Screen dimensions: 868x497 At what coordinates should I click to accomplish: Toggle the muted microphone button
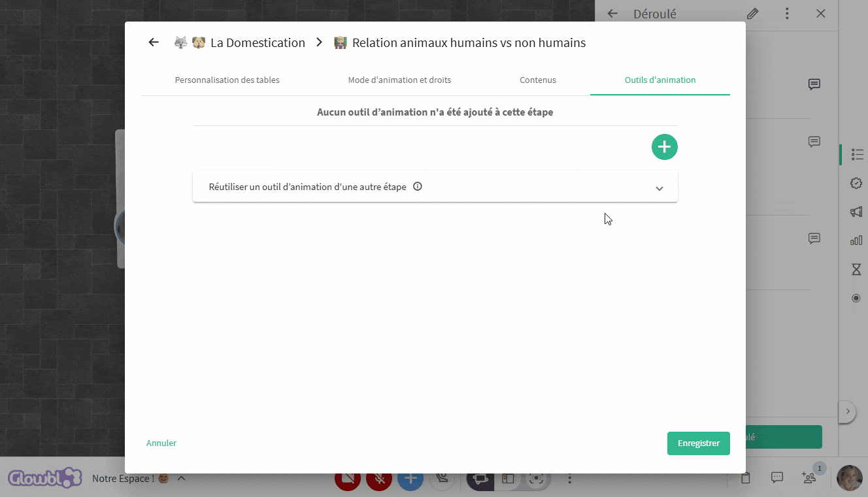379,479
